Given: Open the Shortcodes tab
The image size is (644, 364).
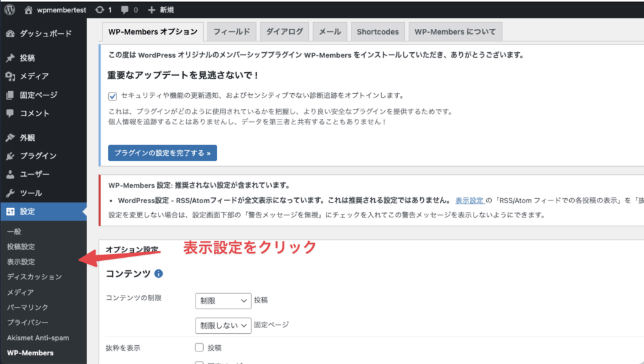Looking at the screenshot, I should [377, 31].
